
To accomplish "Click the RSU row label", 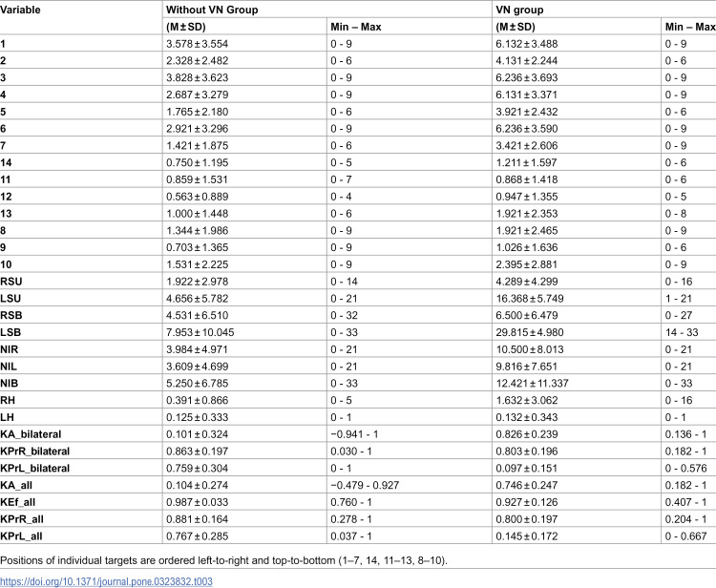I will [11, 282].
